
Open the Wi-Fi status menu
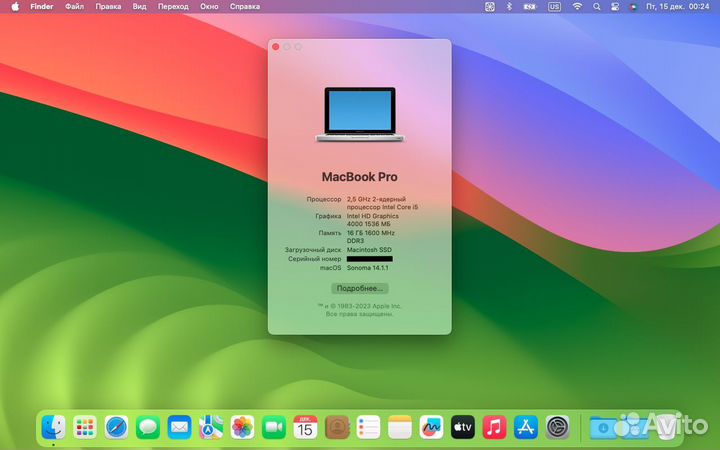tap(577, 6)
